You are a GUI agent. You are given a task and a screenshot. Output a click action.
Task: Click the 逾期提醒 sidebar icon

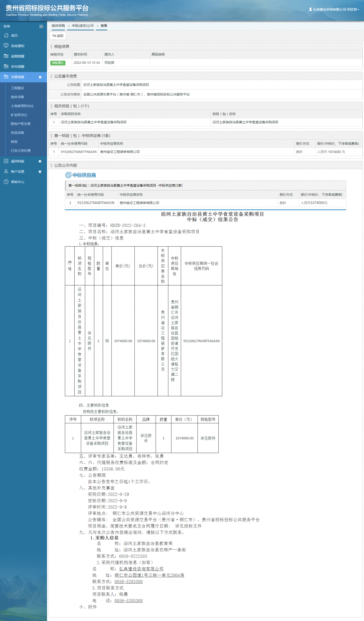click(x=6, y=56)
